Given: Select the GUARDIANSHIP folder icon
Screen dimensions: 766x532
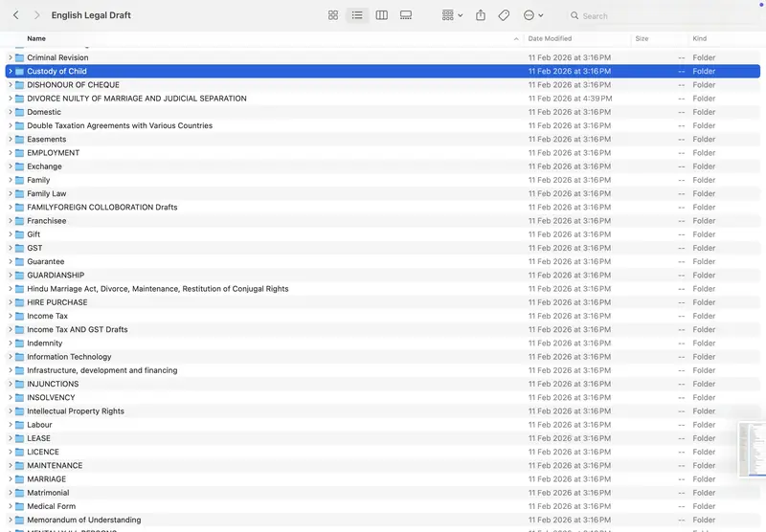Looking at the screenshot, I should 19,276.
